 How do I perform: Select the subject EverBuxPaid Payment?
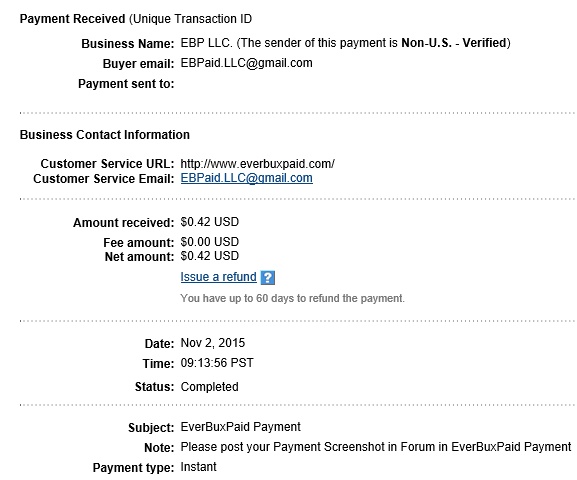(x=241, y=427)
